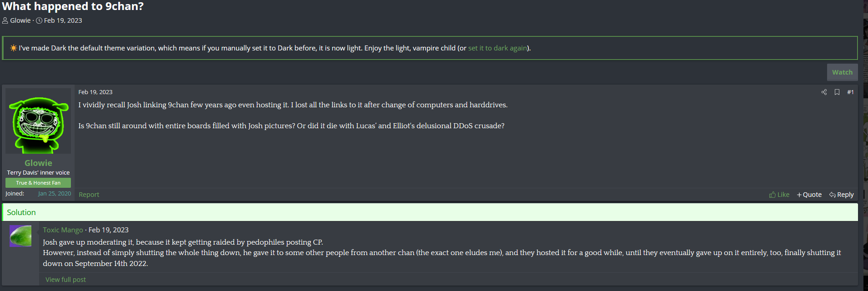Click the 'set it to dark again' link
The image size is (868, 291).
(x=497, y=48)
